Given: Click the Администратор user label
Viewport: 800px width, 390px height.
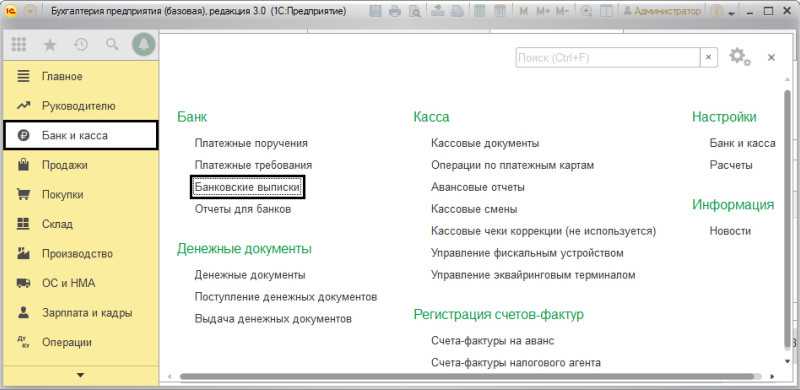Looking at the screenshot, I should (x=662, y=11).
